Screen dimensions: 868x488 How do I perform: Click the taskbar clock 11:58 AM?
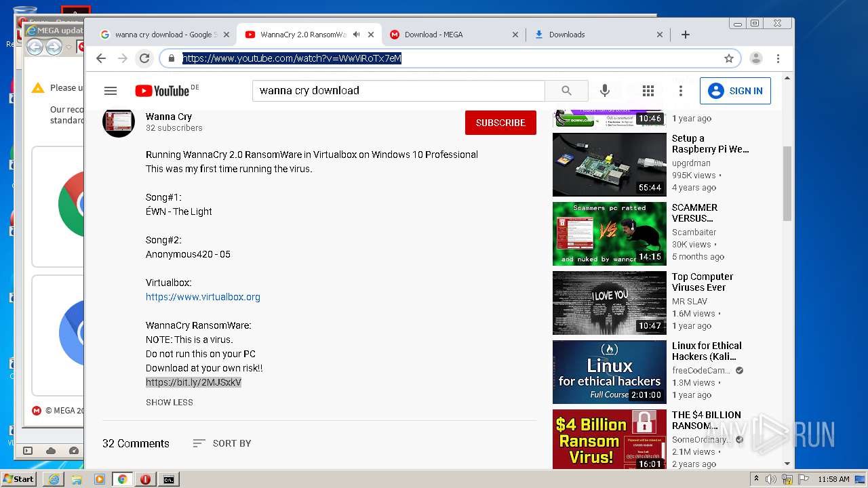[x=833, y=479]
